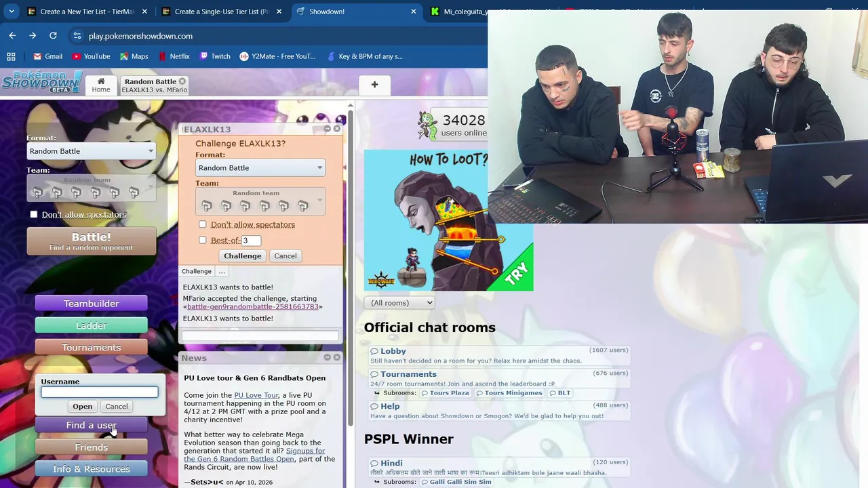
Task: Join the Tournaments chat room
Action: (x=408, y=374)
